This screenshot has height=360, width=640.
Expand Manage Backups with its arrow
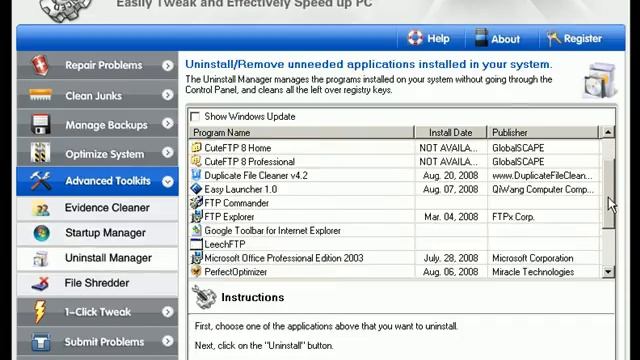[x=167, y=124]
